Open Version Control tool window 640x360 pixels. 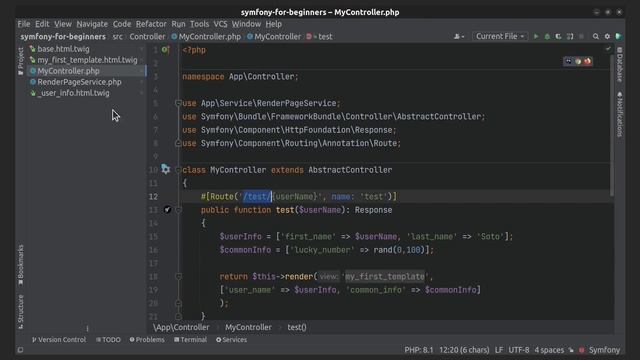[59, 340]
